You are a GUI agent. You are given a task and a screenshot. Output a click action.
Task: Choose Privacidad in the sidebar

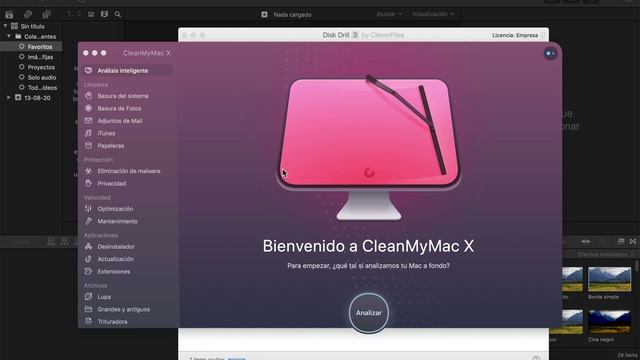111,184
